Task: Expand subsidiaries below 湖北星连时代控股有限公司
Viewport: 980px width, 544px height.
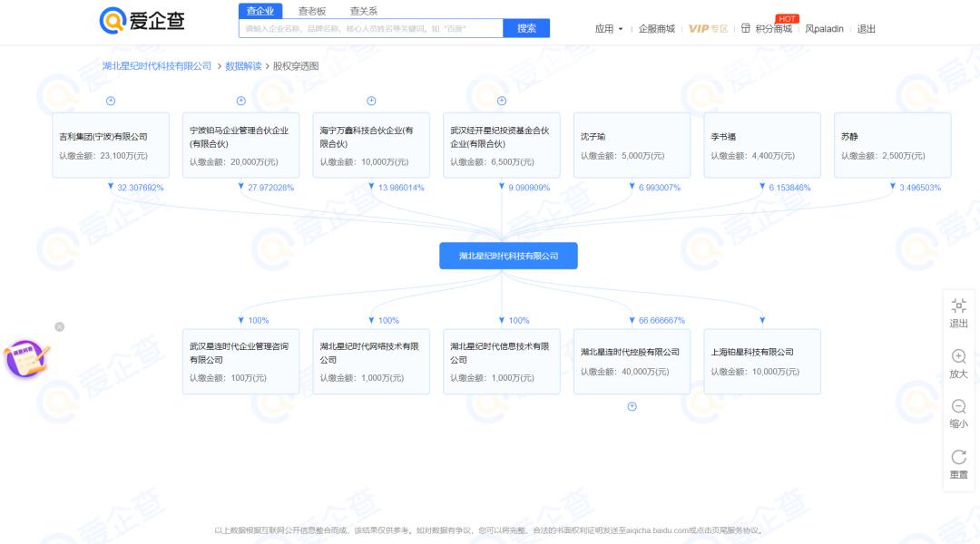Action: coord(632,406)
